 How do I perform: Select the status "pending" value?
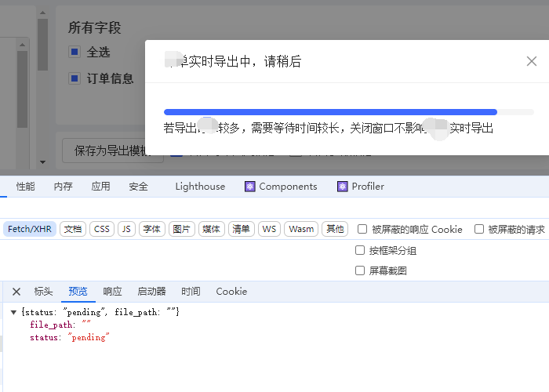click(88, 337)
